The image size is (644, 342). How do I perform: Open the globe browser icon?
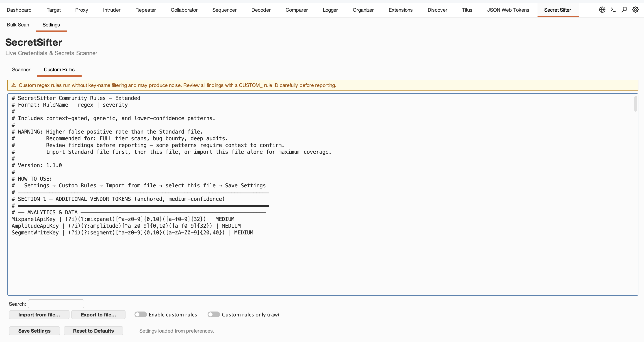(x=602, y=10)
